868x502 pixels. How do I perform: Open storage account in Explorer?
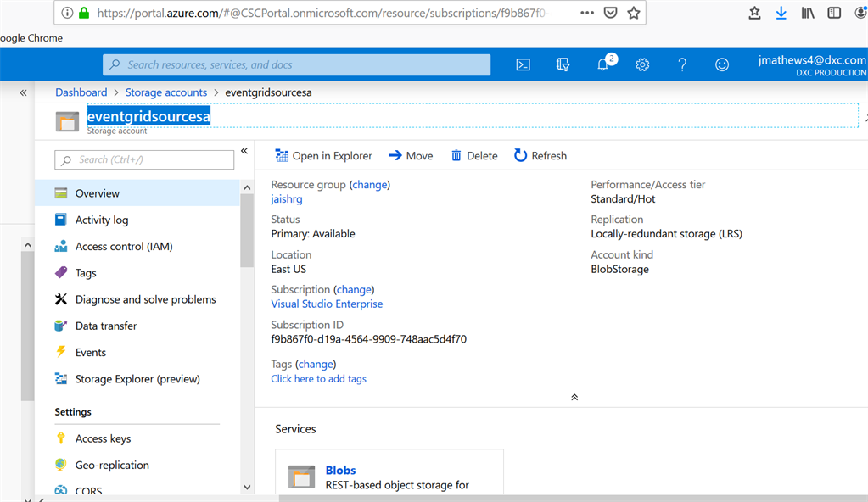click(x=324, y=155)
